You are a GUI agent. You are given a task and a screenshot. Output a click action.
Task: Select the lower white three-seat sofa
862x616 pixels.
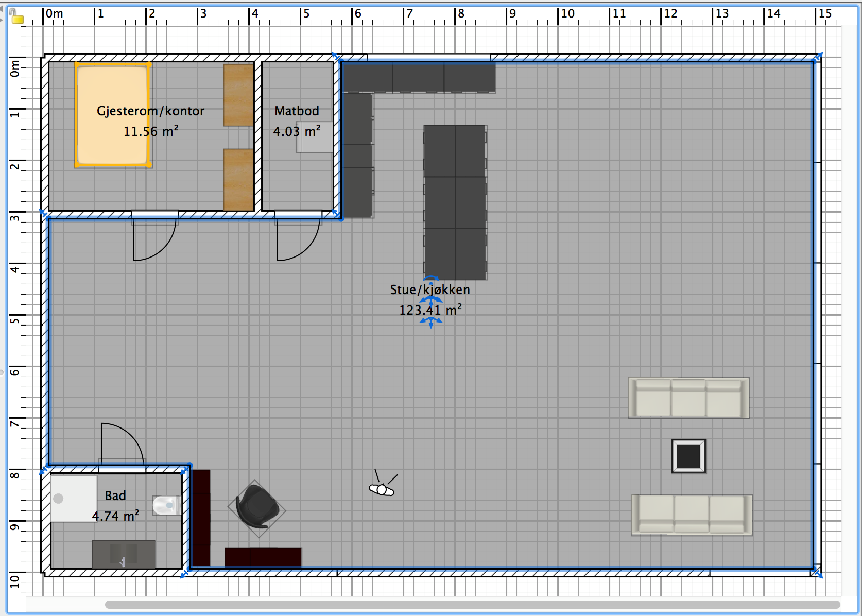click(692, 515)
